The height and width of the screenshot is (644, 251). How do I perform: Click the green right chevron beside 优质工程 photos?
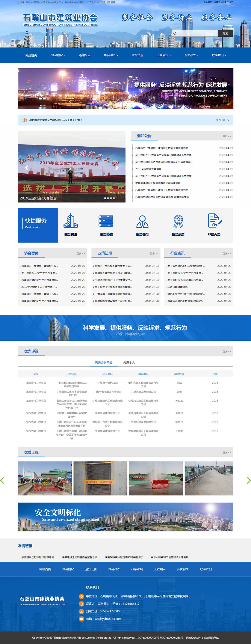(x=248, y=480)
